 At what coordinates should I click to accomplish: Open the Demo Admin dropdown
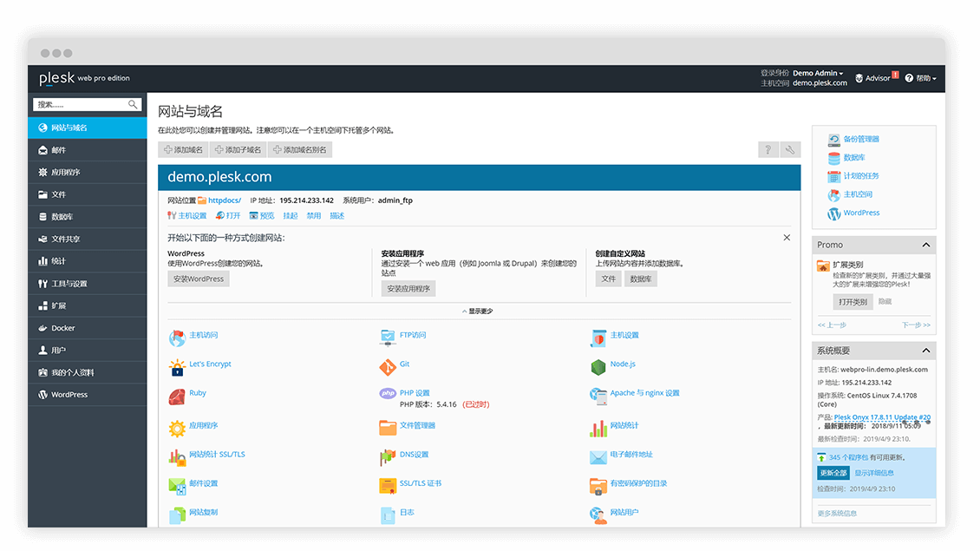pos(818,73)
